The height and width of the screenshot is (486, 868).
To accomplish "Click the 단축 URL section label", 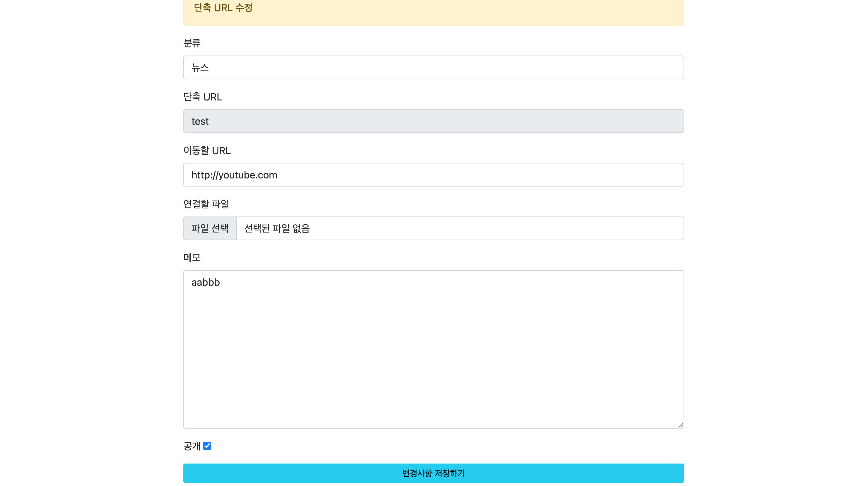I will [203, 97].
